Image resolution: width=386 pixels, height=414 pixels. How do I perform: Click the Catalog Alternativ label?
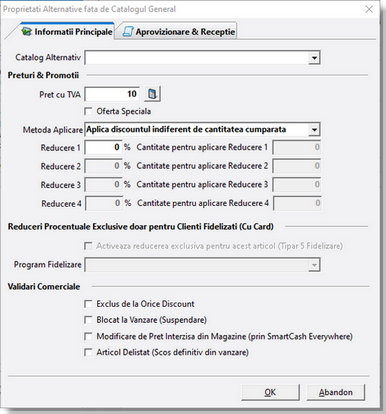(x=48, y=57)
